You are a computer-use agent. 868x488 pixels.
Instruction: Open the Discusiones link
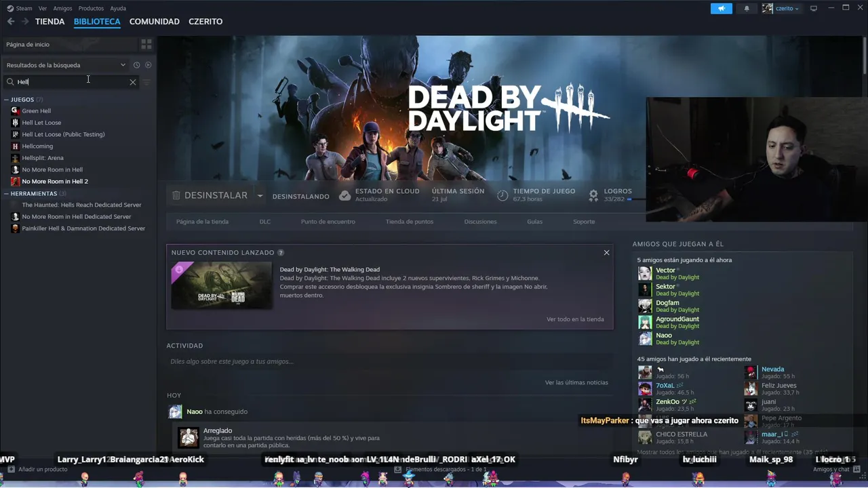(480, 222)
